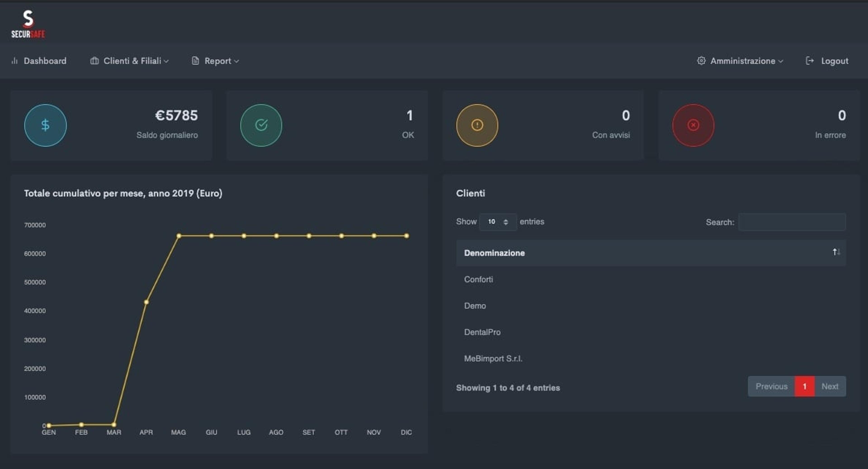The image size is (868, 469).
Task: Expand the Clienti & Filiali chevron
Action: pyautogui.click(x=166, y=61)
